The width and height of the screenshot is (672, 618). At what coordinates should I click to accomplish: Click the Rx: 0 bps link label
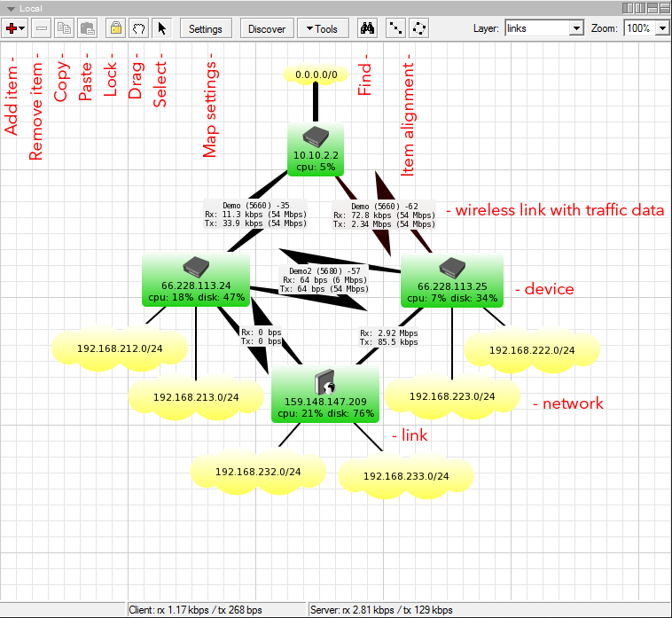tap(261, 336)
